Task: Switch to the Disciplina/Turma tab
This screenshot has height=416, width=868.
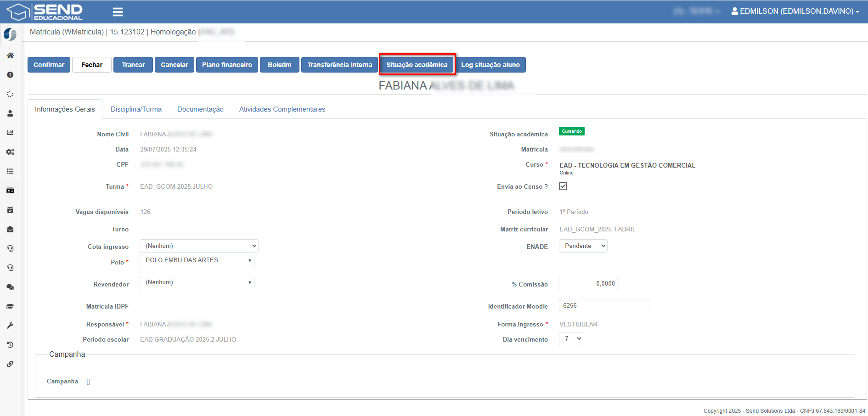Action: point(136,109)
